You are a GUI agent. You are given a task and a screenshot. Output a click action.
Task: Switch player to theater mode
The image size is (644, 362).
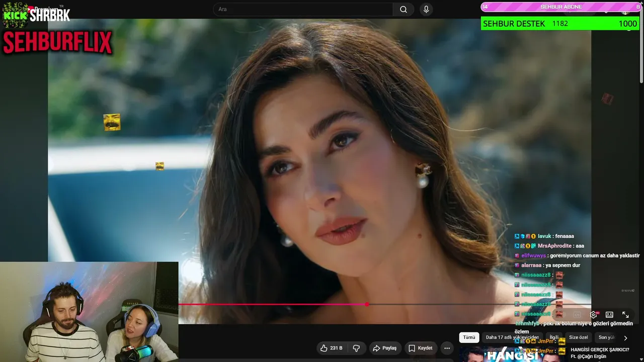(609, 315)
